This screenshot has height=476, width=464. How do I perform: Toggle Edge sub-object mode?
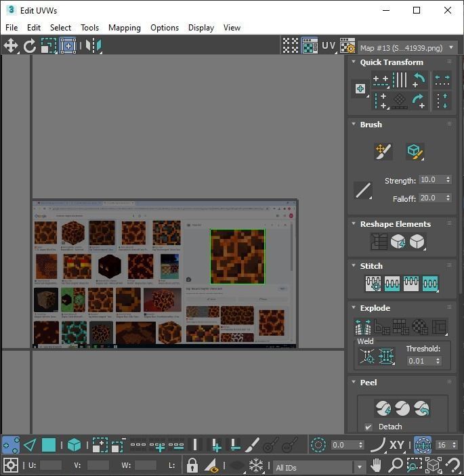30,446
